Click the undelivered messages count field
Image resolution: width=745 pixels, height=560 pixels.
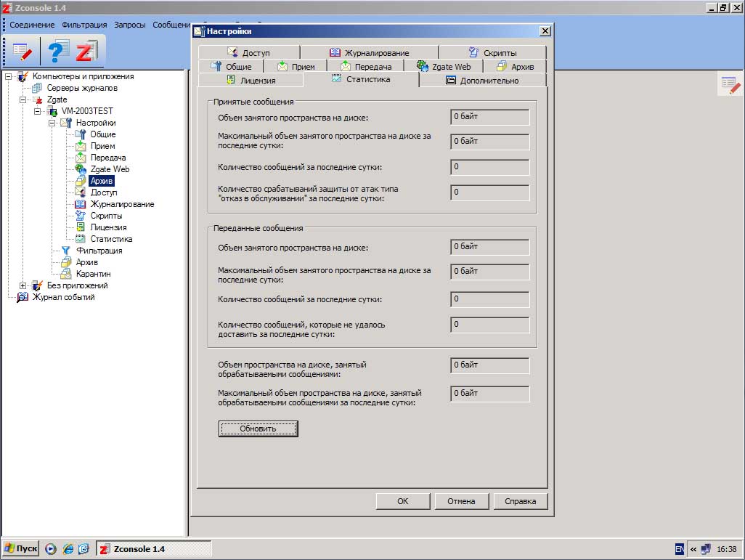click(x=489, y=325)
